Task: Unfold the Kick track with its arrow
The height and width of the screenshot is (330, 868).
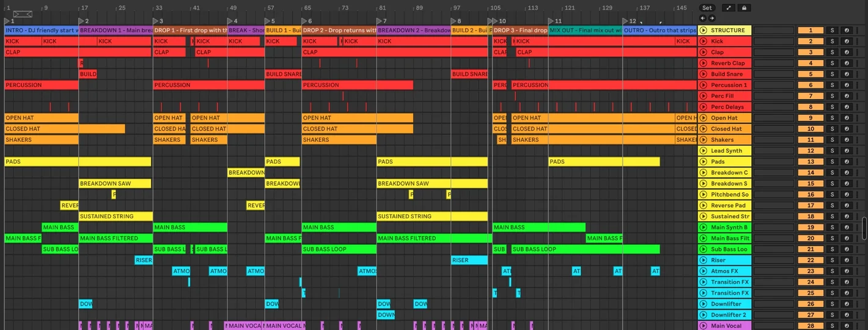Action: click(703, 41)
